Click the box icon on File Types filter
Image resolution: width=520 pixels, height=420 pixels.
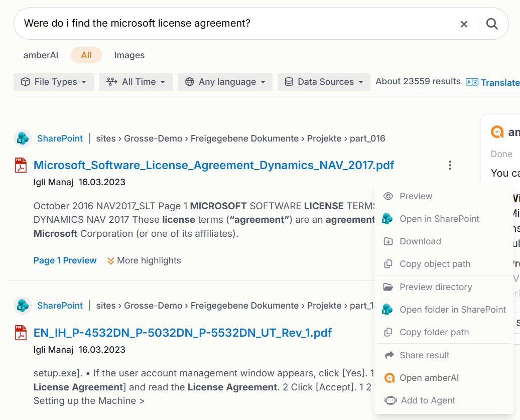26,82
